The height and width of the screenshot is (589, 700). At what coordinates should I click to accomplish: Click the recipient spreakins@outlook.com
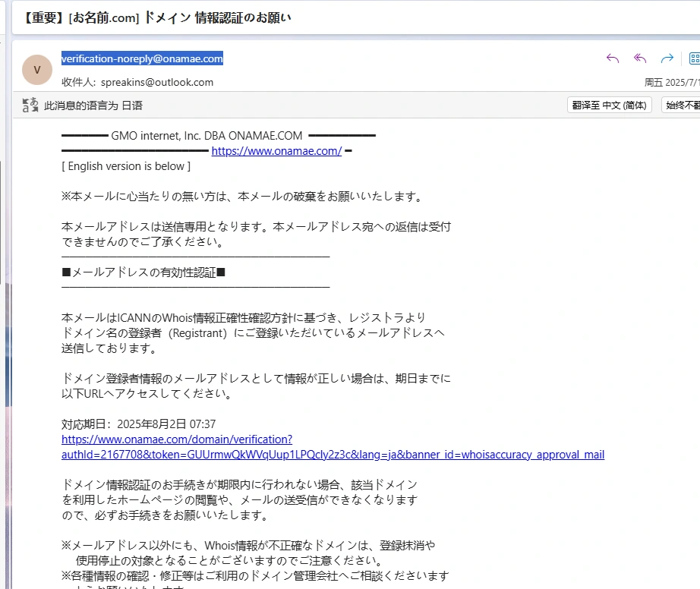[x=157, y=82]
